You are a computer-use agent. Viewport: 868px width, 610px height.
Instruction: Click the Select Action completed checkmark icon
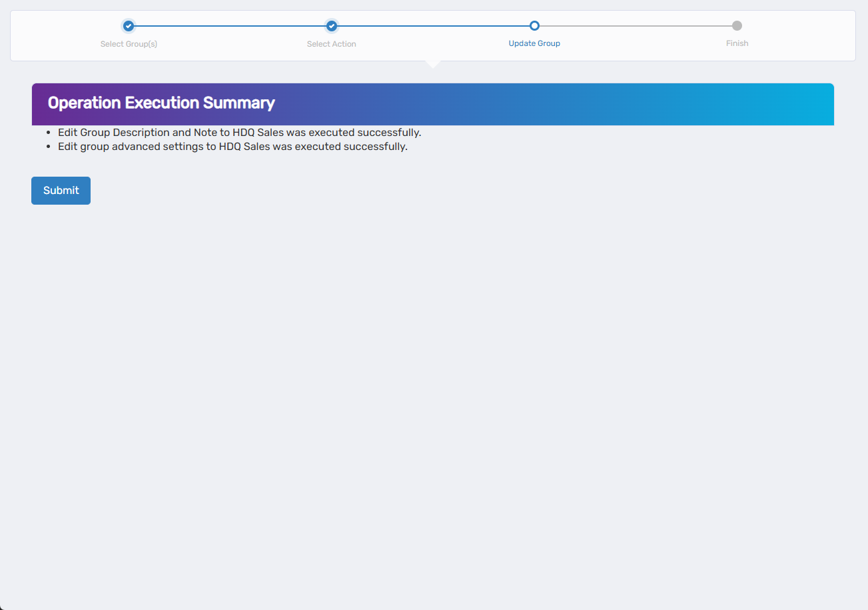coord(331,25)
